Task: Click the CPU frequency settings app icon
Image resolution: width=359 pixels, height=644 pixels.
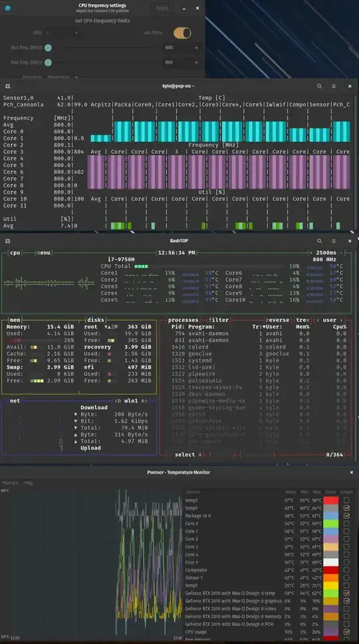Action: [8, 8]
